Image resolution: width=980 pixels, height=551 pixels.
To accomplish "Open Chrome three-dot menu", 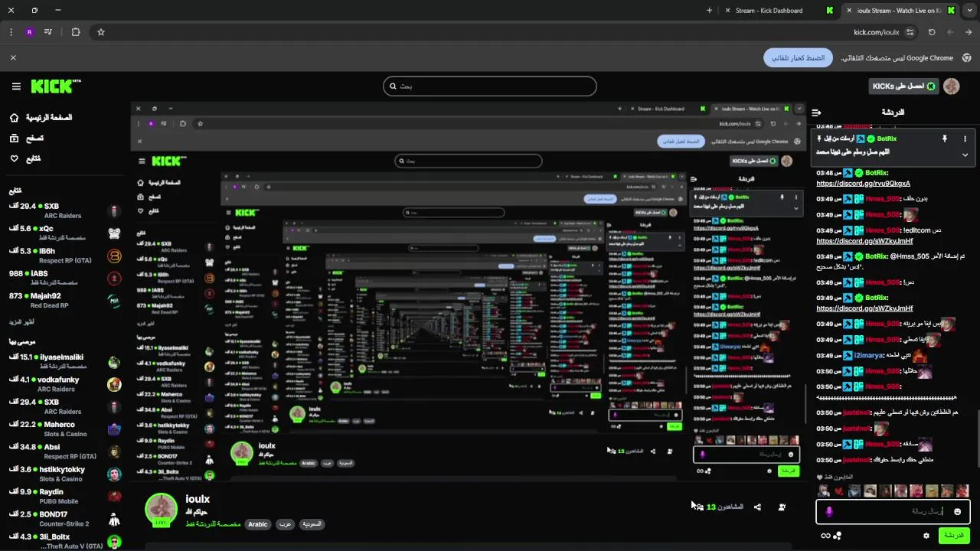I will [11, 32].
